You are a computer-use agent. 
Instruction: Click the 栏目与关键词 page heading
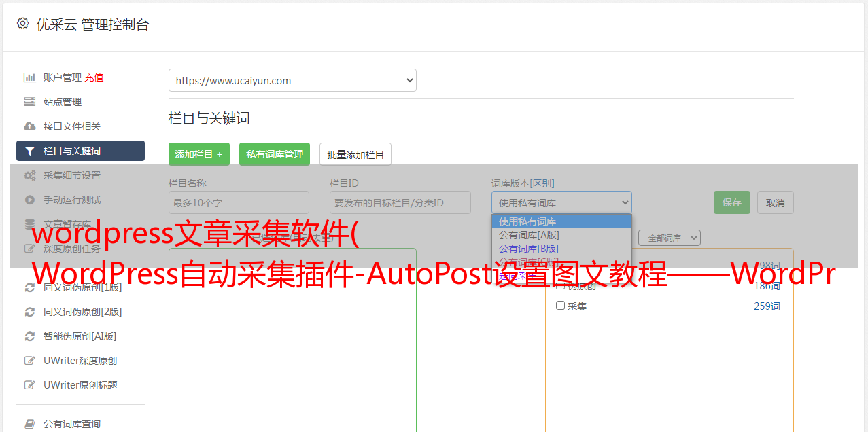[x=209, y=118]
